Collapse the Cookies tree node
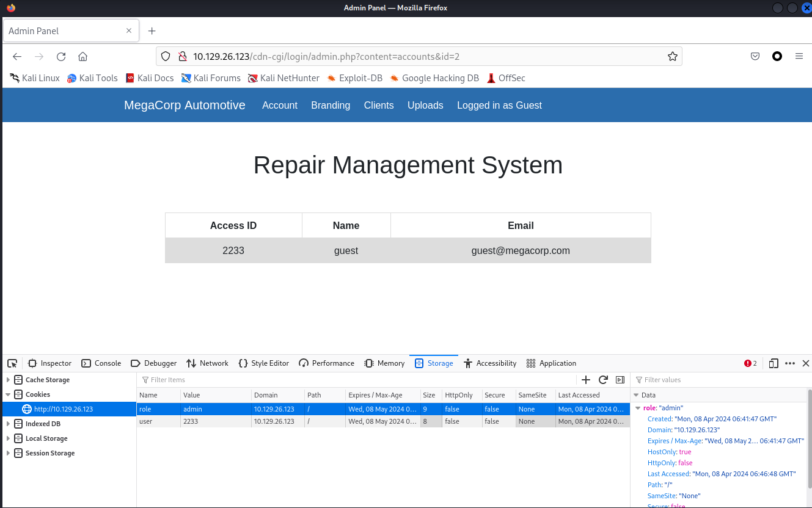This screenshot has width=812, height=508. (x=9, y=394)
